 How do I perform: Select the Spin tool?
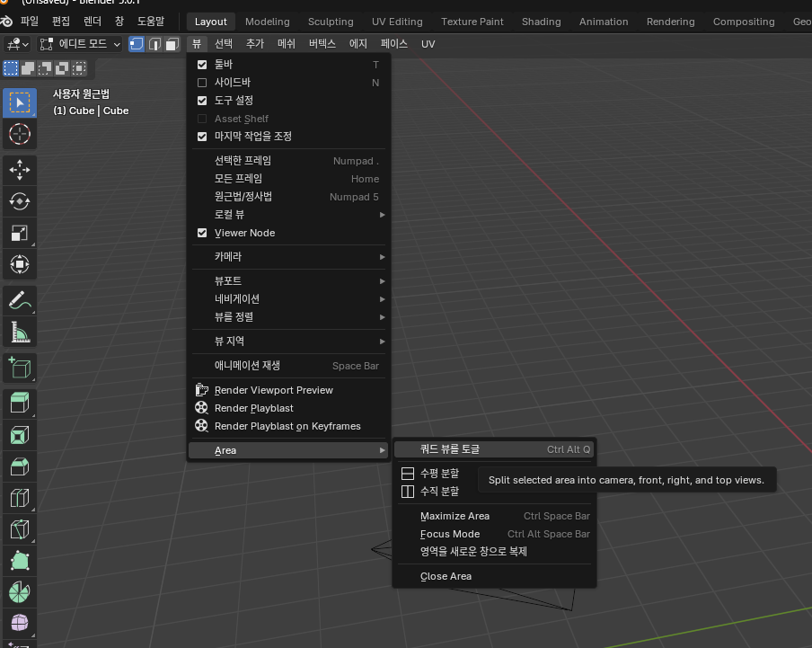(x=20, y=592)
